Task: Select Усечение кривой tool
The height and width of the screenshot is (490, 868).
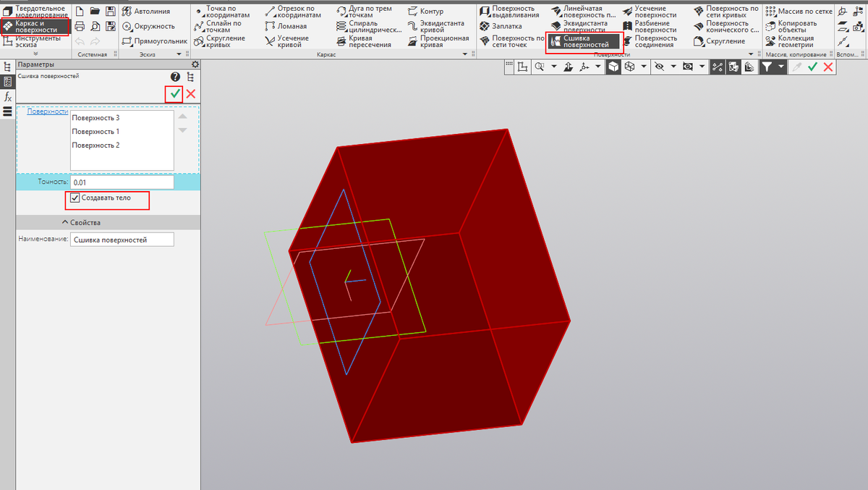Action: 287,41
